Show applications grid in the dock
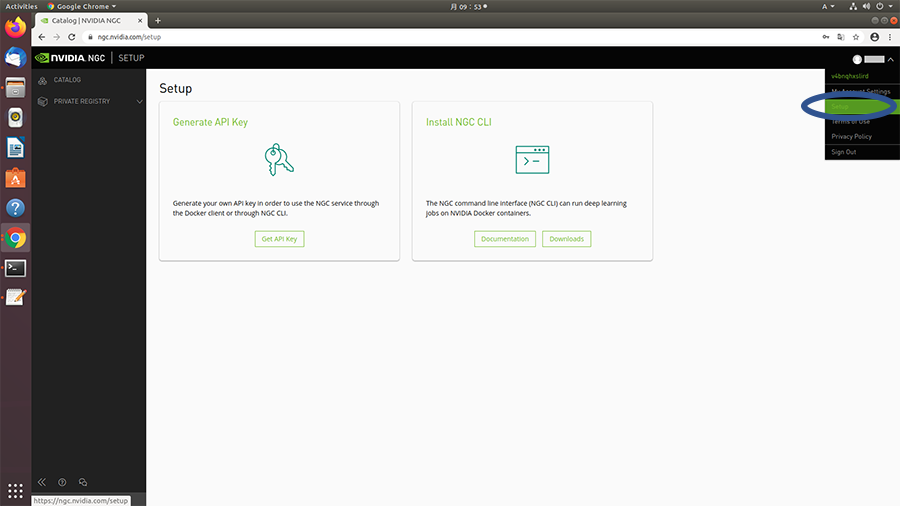This screenshot has width=900, height=506. pyautogui.click(x=15, y=491)
